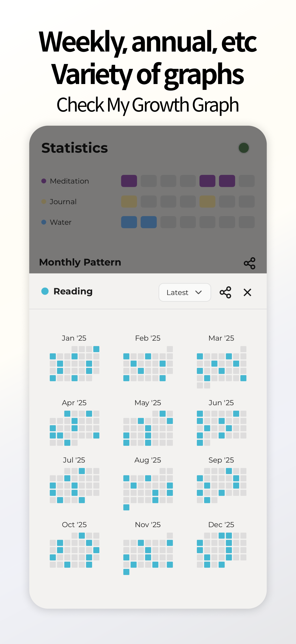Select the purple dot beside Meditation

(x=44, y=181)
